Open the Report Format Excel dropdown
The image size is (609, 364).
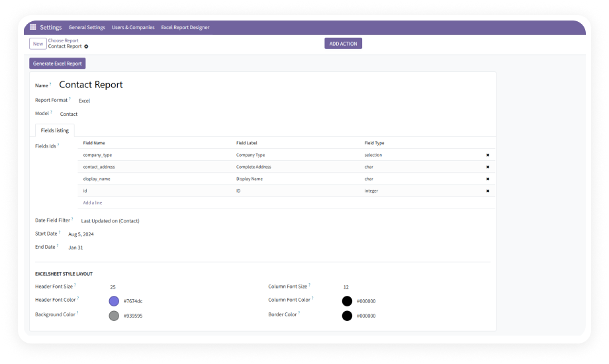coord(84,101)
